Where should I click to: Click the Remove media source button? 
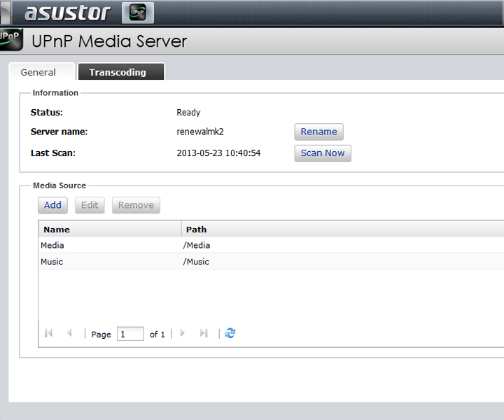point(136,205)
